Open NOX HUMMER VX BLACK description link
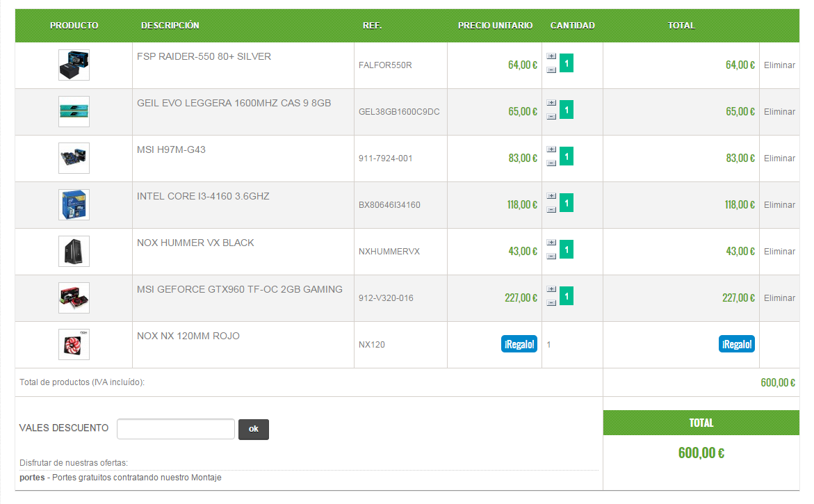Image resolution: width=814 pixels, height=504 pixels. (x=196, y=243)
